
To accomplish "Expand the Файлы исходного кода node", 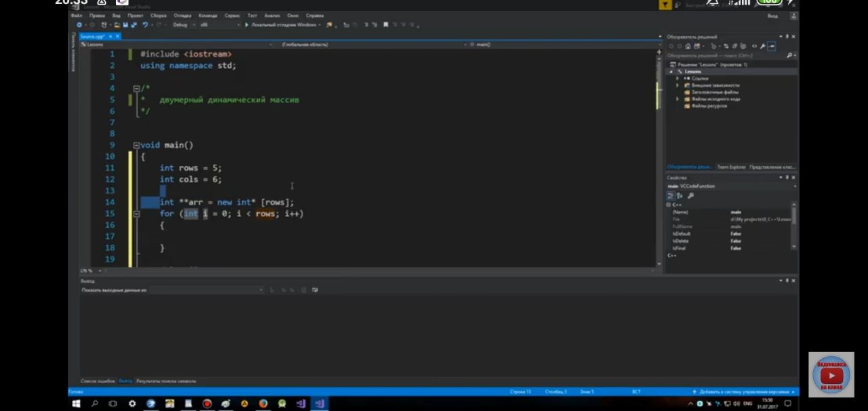I will [x=677, y=99].
